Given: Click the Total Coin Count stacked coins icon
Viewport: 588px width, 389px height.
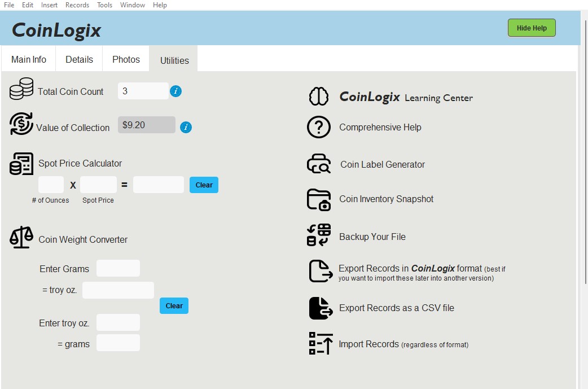Looking at the screenshot, I should pos(21,89).
